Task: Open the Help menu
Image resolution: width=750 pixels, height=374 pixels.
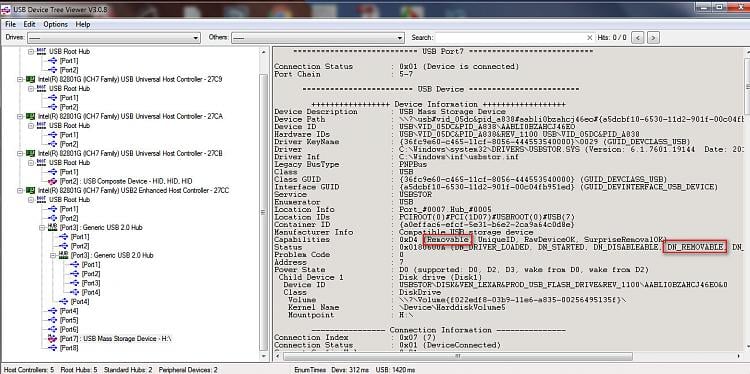Action: point(83,24)
